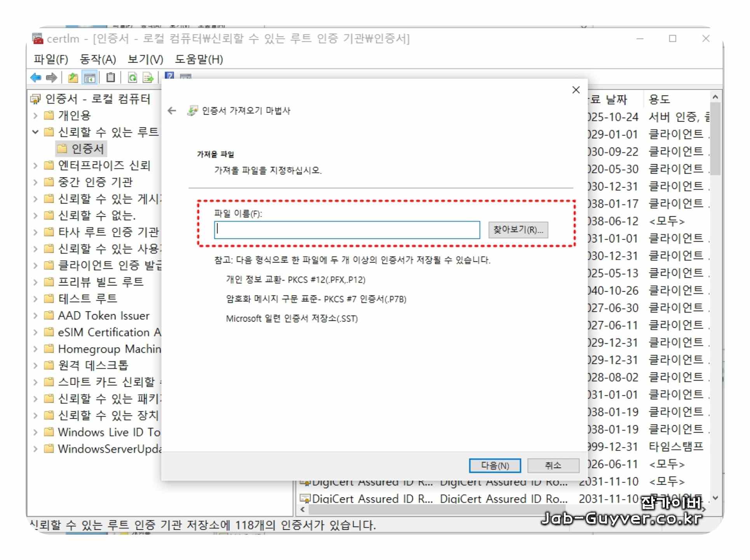
Task: Open the 동작(A) menu
Action: coord(98,59)
